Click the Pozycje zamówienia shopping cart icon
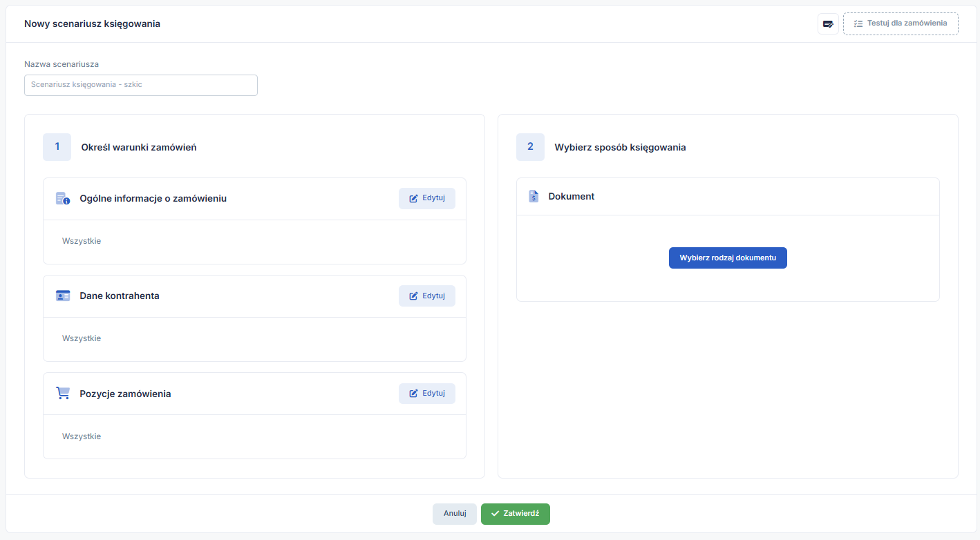This screenshot has width=980, height=540. (63, 393)
